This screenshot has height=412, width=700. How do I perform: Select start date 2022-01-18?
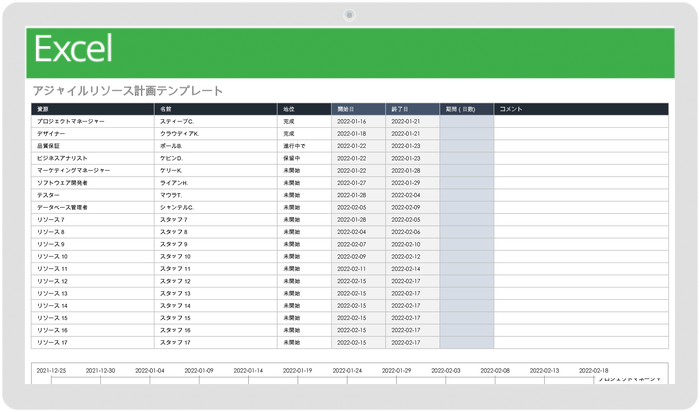pyautogui.click(x=358, y=133)
